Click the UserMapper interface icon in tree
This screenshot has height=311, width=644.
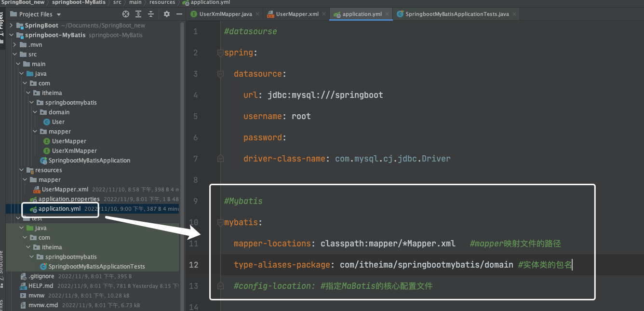(x=47, y=141)
